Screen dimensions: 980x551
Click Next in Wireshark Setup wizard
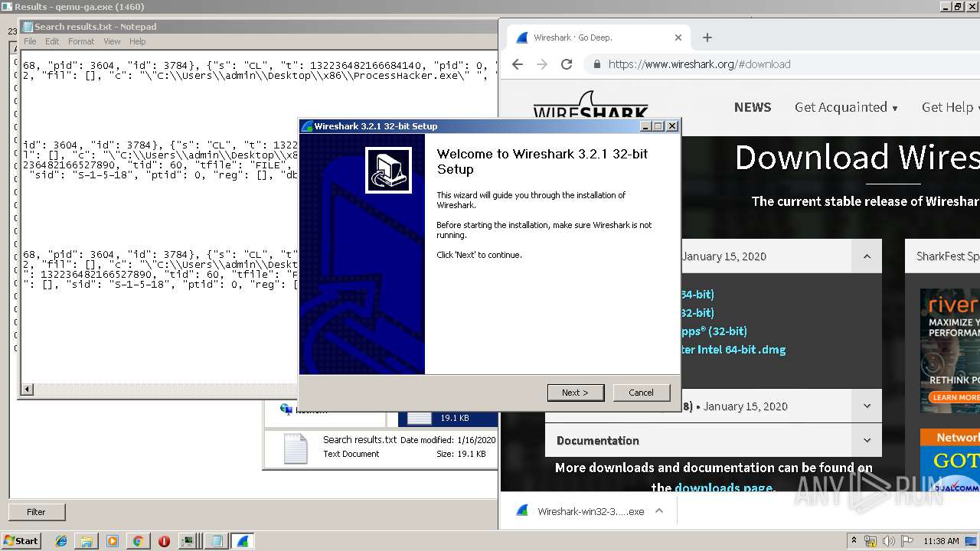click(x=576, y=393)
